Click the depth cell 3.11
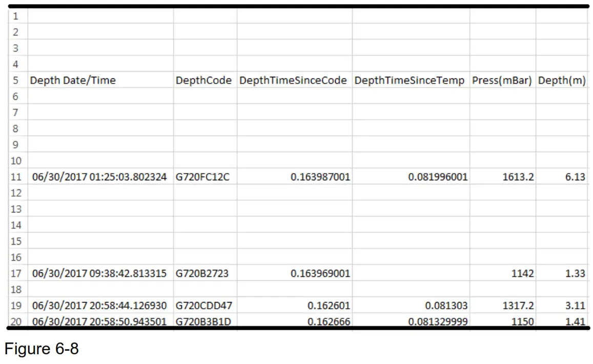 [x=562, y=305]
